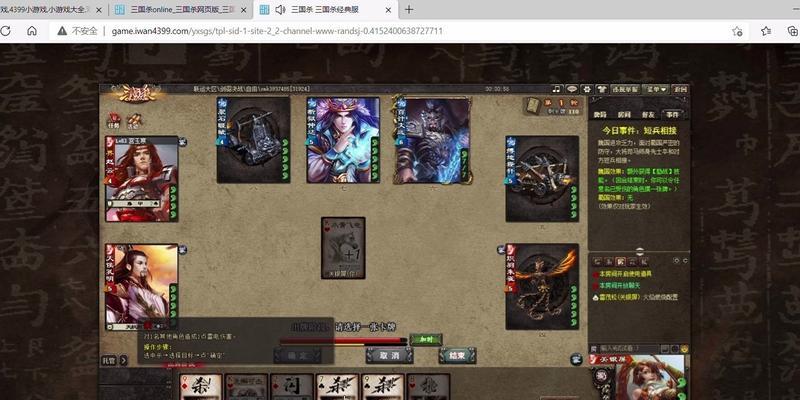The width and height of the screenshot is (800, 400).
Task: Select the catapult character card at top
Action: click(x=254, y=140)
